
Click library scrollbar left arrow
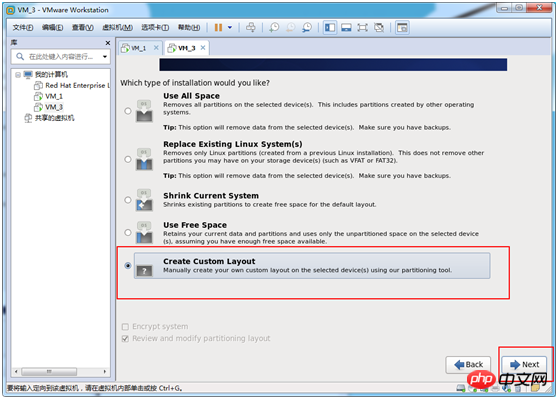16,372
